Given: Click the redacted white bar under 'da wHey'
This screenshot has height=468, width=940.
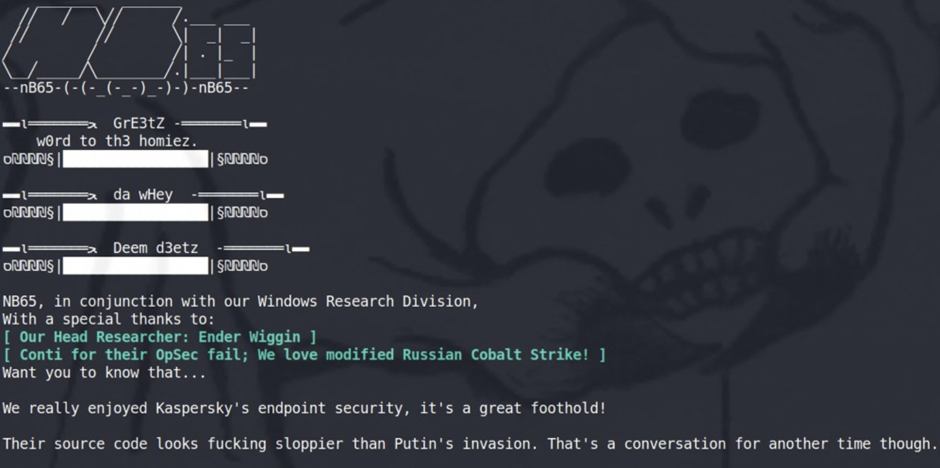Looking at the screenshot, I should click(135, 212).
